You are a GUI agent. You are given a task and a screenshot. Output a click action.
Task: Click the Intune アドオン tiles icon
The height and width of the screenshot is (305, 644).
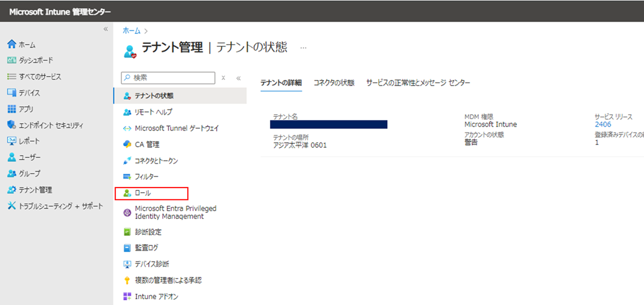[127, 296]
